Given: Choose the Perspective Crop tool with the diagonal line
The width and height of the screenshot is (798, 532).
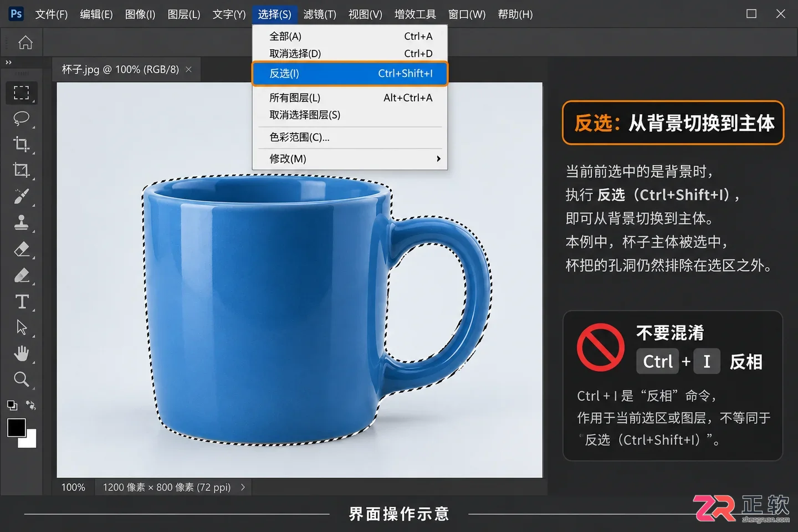Looking at the screenshot, I should pyautogui.click(x=22, y=170).
